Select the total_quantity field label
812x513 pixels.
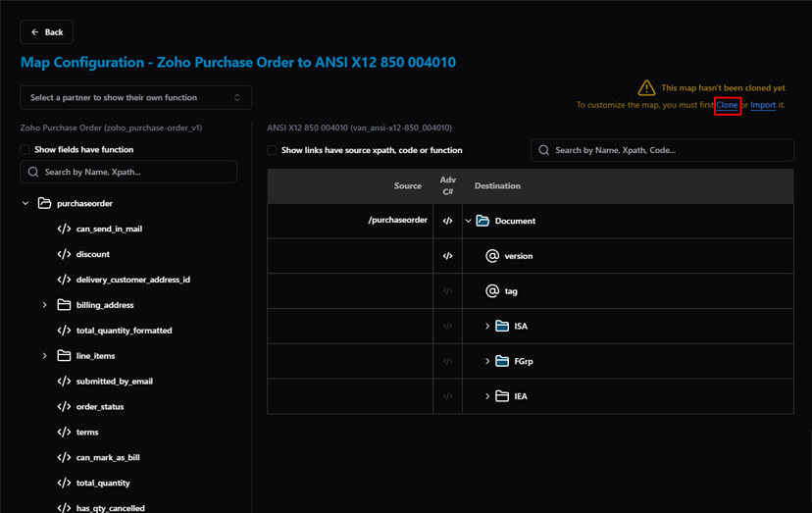point(103,483)
